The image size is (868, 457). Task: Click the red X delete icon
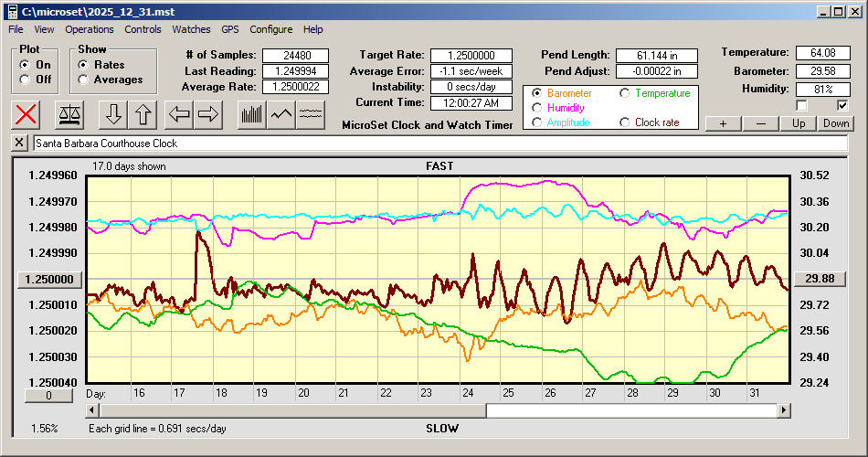pyautogui.click(x=27, y=114)
